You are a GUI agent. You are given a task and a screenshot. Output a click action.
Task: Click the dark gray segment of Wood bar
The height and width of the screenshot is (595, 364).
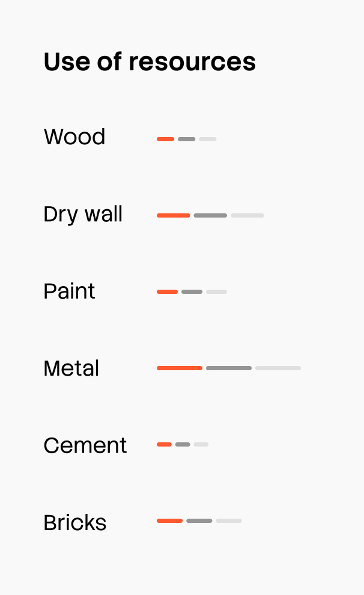coord(186,139)
